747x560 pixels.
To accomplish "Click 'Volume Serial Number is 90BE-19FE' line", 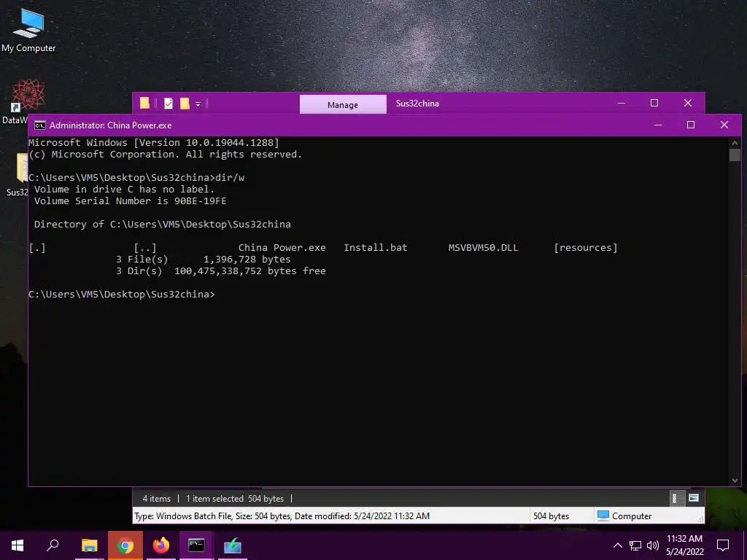I will (x=130, y=201).
